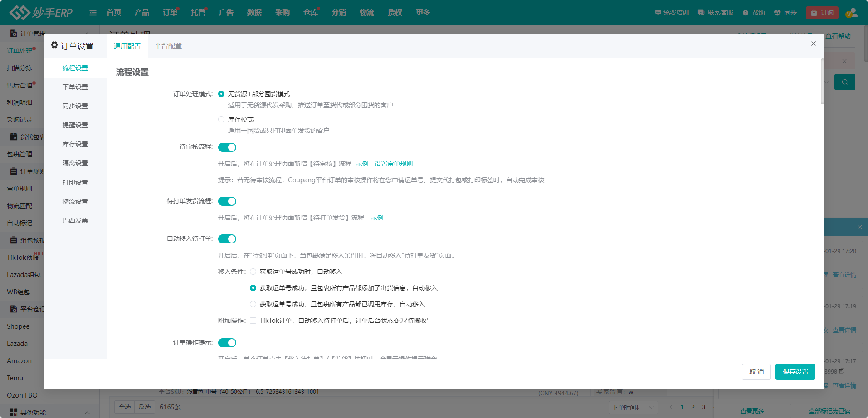Open the 首页 top navigation item
Viewport: 868px width, 418px height.
(114, 13)
